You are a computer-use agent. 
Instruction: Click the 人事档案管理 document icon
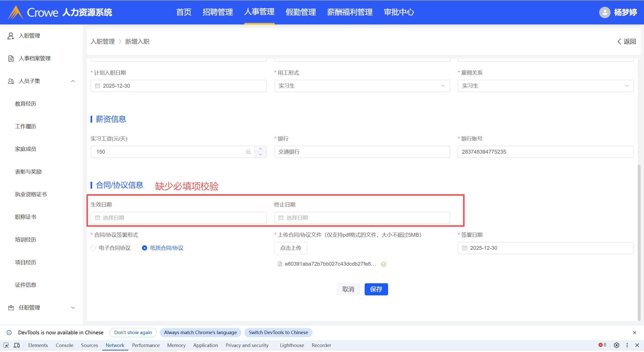click(x=11, y=58)
